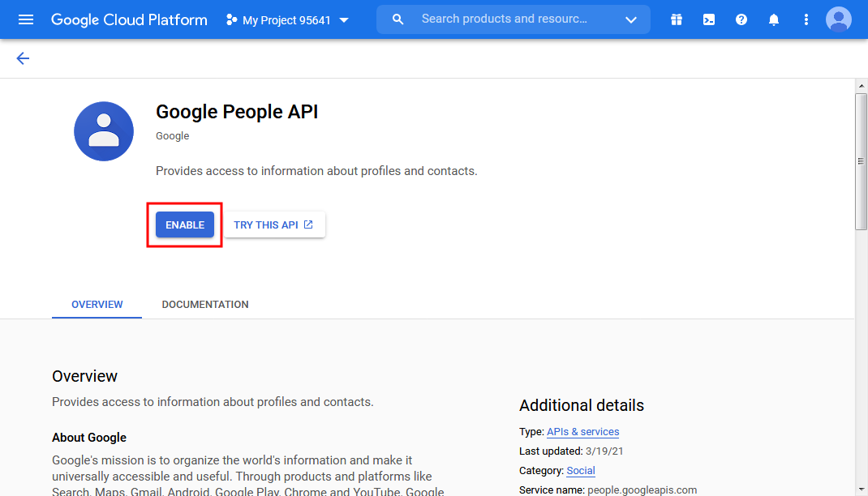Click the search magnifier icon
The width and height of the screenshot is (868, 496).
pyautogui.click(x=397, y=19)
